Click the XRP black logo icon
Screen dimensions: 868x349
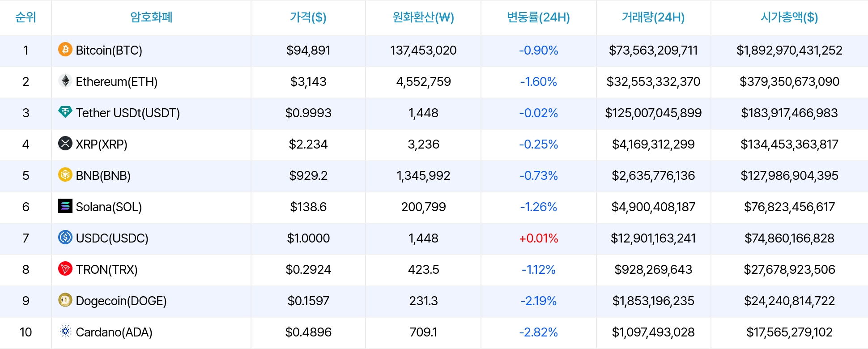[65, 143]
